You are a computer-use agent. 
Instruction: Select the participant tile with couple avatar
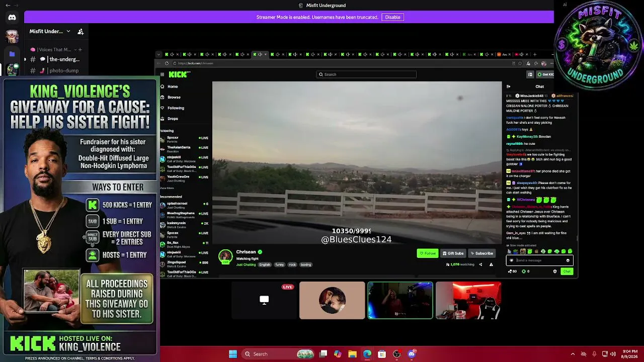(x=332, y=300)
